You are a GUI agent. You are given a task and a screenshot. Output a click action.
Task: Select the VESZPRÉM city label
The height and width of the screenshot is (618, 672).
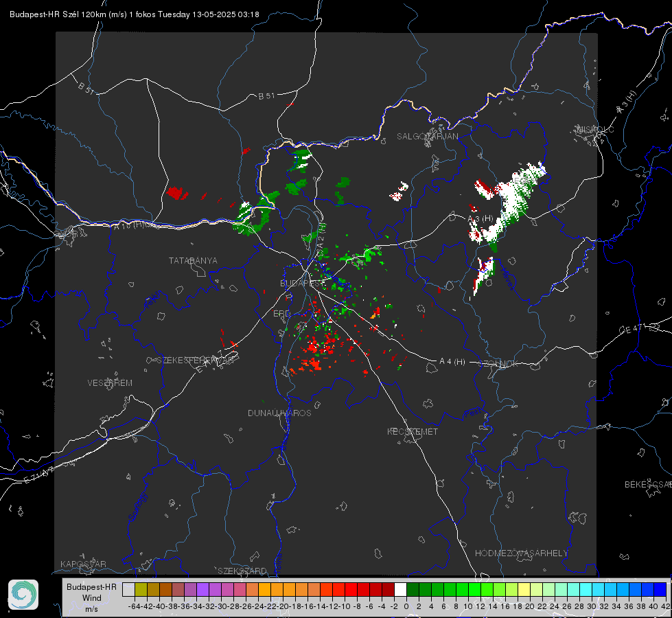coord(110,382)
